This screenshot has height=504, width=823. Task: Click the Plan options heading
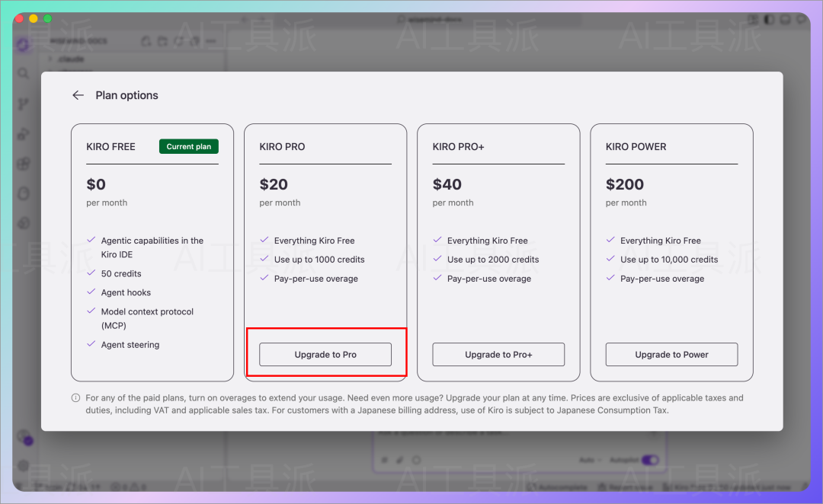pyautogui.click(x=126, y=95)
